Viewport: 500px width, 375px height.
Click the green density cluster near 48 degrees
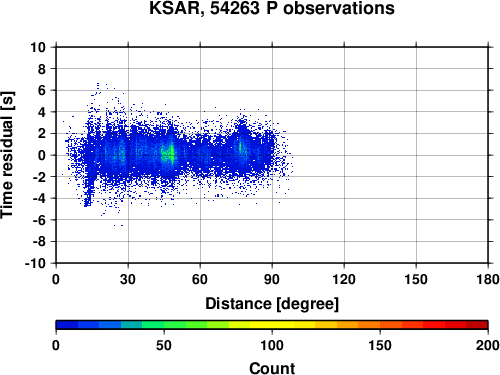coord(171,154)
